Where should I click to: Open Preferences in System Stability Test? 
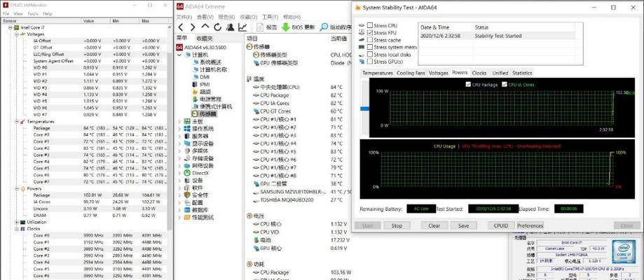tap(530, 226)
